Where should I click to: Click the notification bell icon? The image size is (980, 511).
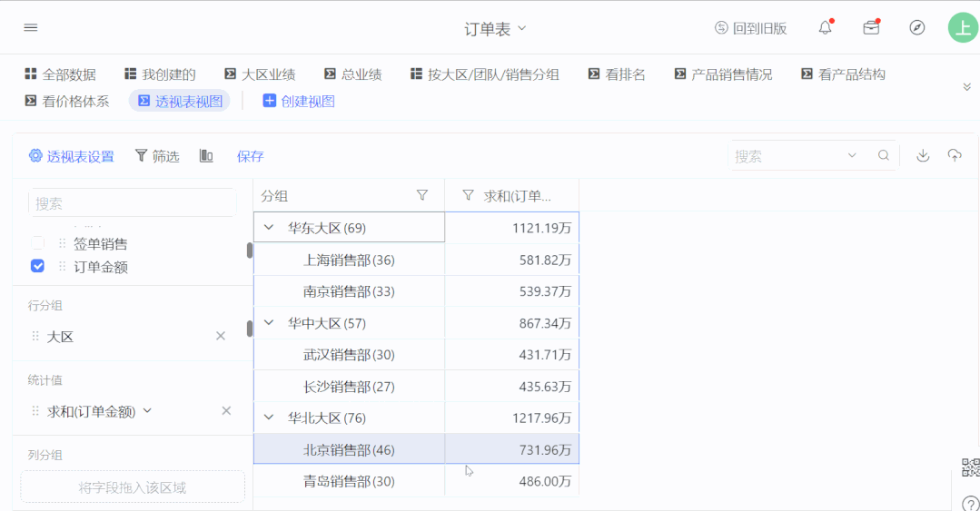click(825, 27)
